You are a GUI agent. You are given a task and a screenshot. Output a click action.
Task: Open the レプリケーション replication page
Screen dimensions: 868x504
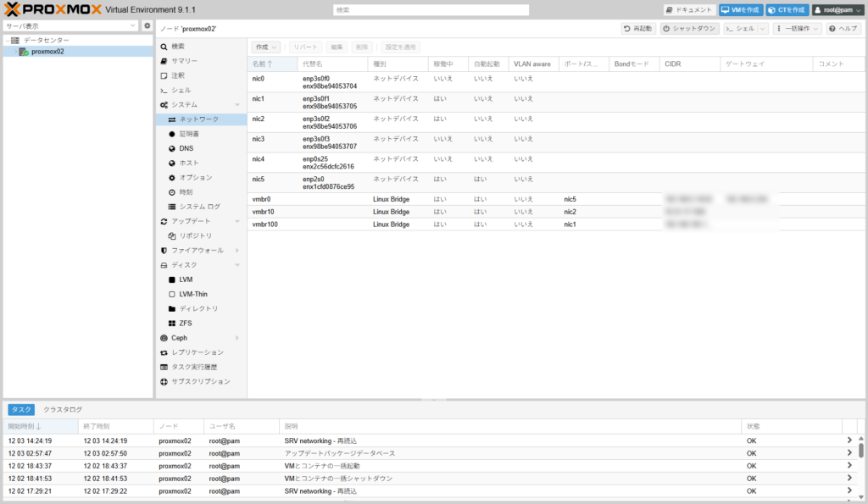point(197,352)
